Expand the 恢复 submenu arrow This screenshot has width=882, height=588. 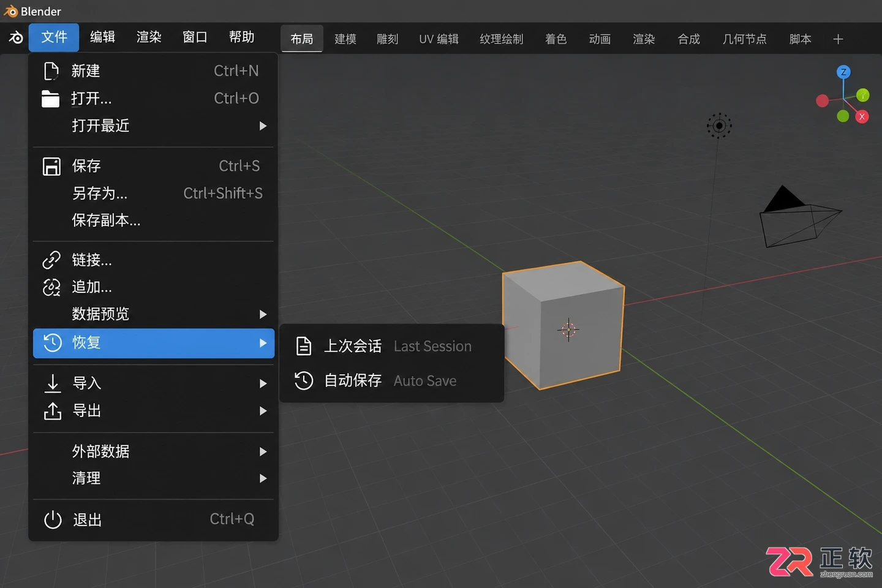263,343
